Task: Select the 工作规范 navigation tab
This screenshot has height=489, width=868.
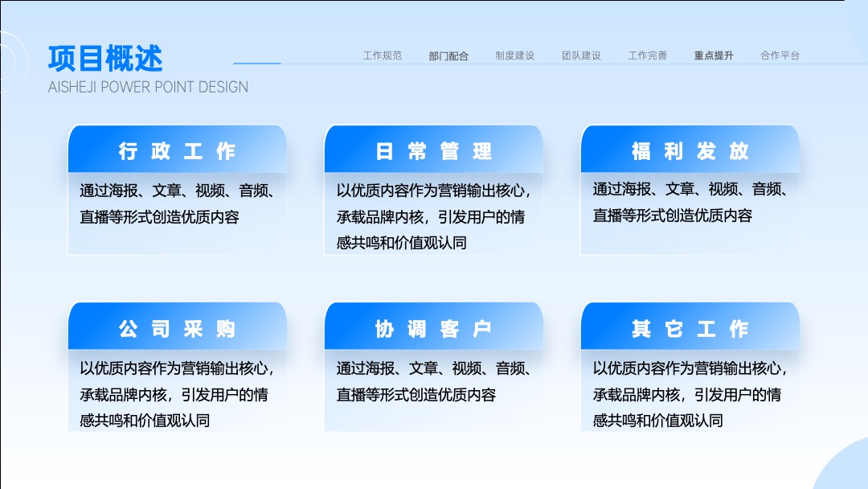Action: (x=382, y=55)
